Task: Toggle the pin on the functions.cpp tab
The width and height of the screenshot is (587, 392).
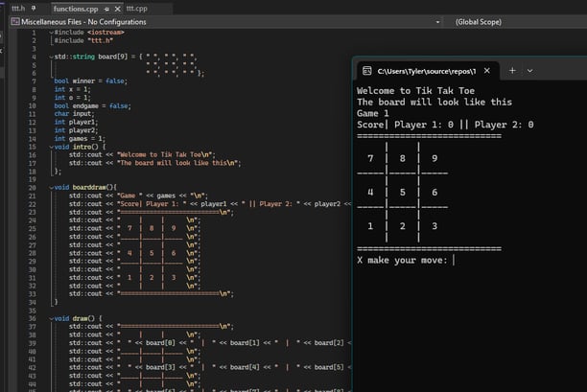Action: (x=107, y=9)
